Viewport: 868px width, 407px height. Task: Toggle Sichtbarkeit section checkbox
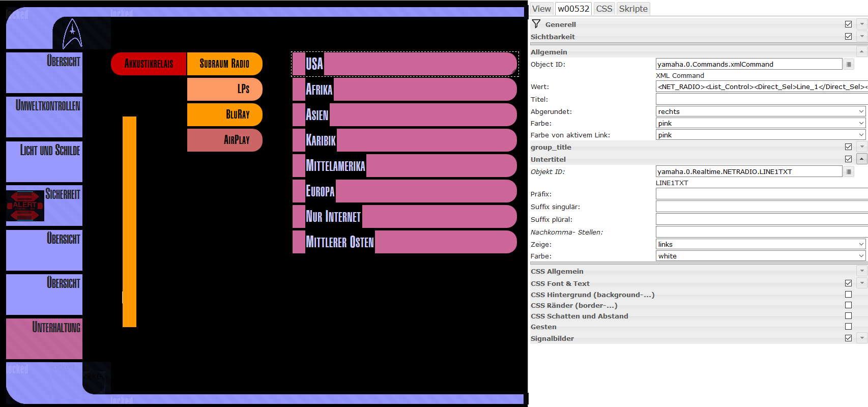point(848,36)
